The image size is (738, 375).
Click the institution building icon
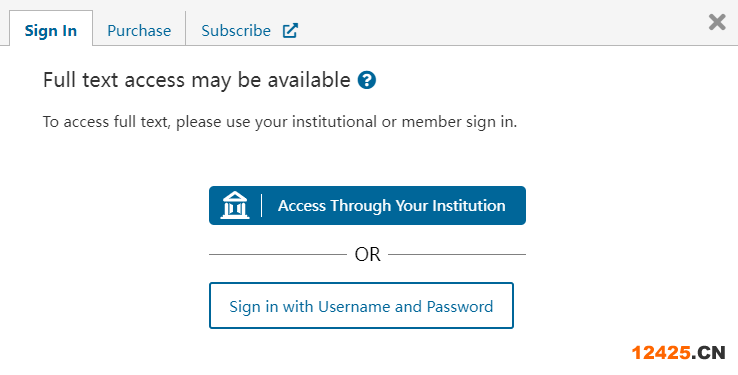(x=235, y=205)
